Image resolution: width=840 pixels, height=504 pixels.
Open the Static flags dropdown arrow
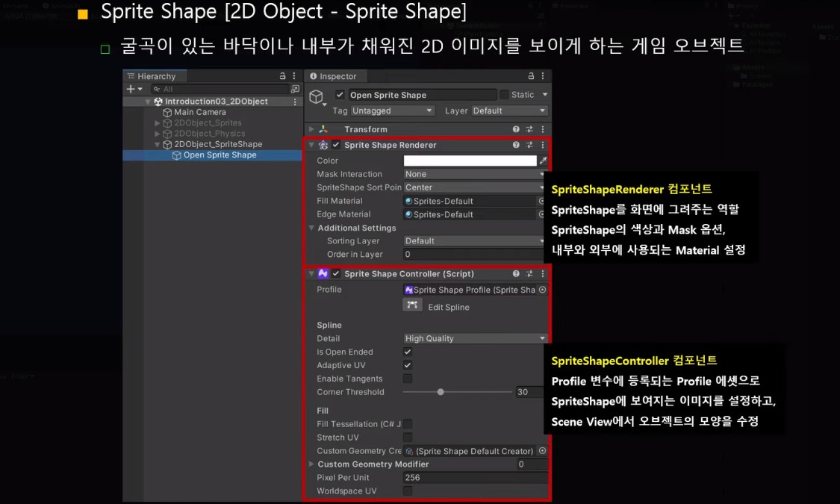545,95
